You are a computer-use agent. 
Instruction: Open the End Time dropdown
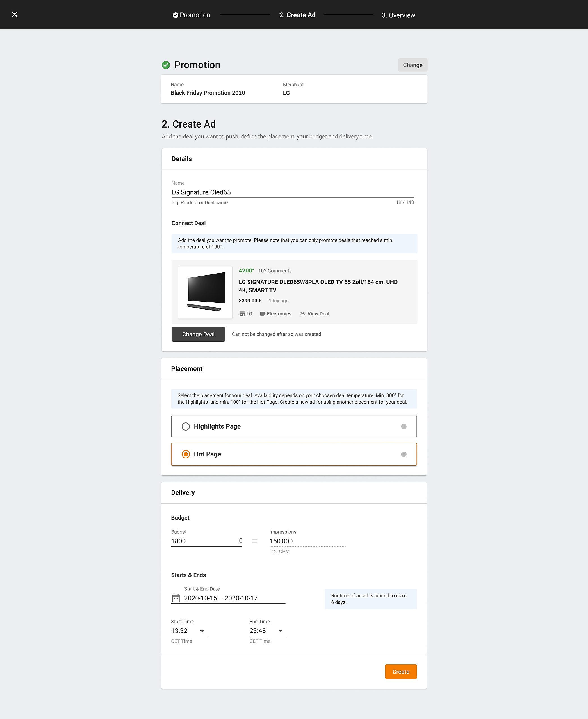[x=281, y=631]
